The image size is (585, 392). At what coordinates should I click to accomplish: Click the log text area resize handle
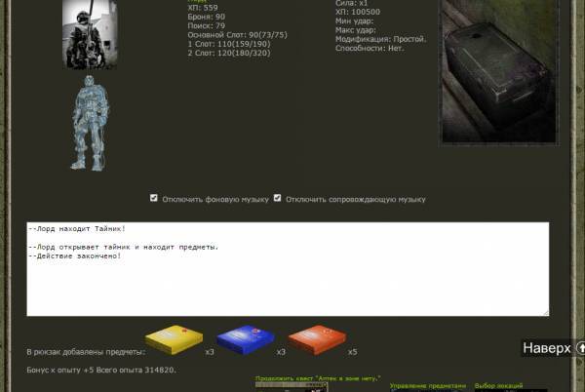pos(545,312)
